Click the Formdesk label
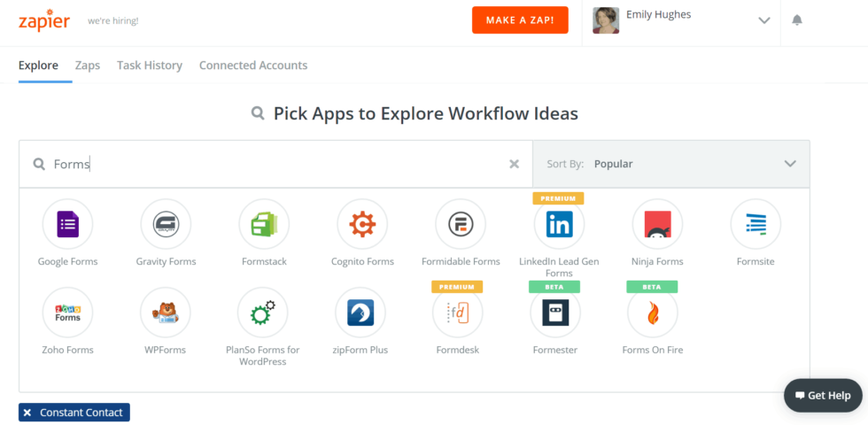 tap(458, 350)
